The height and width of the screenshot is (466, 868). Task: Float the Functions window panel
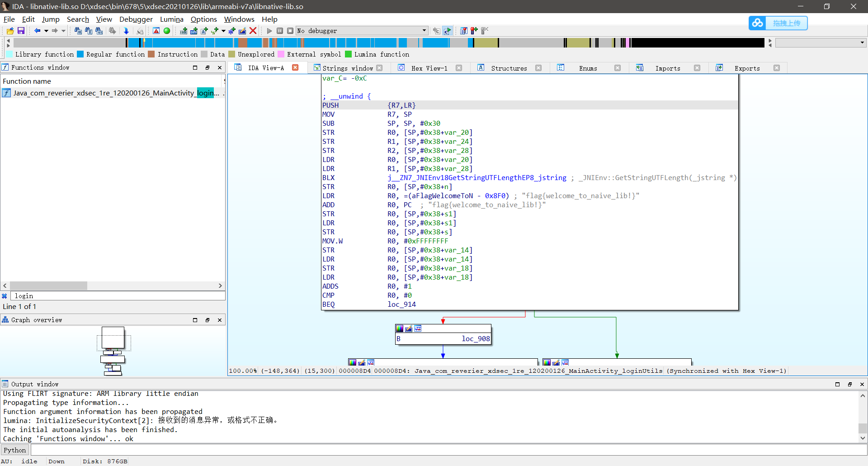pos(208,67)
